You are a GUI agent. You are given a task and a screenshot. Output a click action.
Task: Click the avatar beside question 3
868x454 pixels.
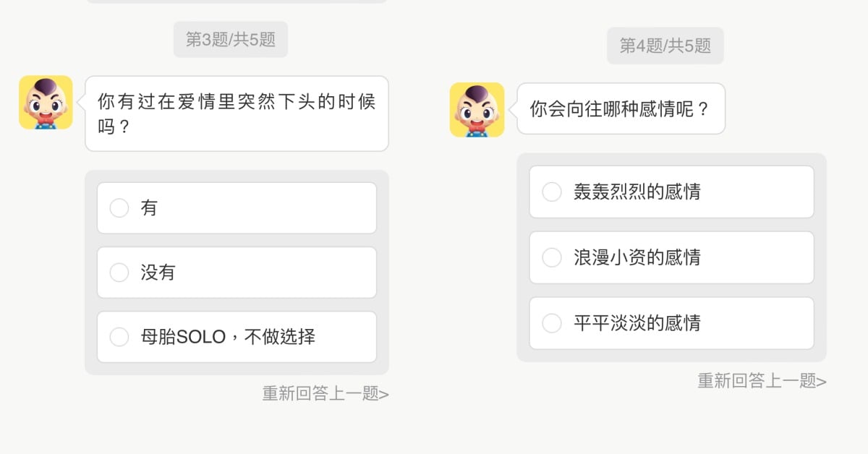[x=46, y=103]
